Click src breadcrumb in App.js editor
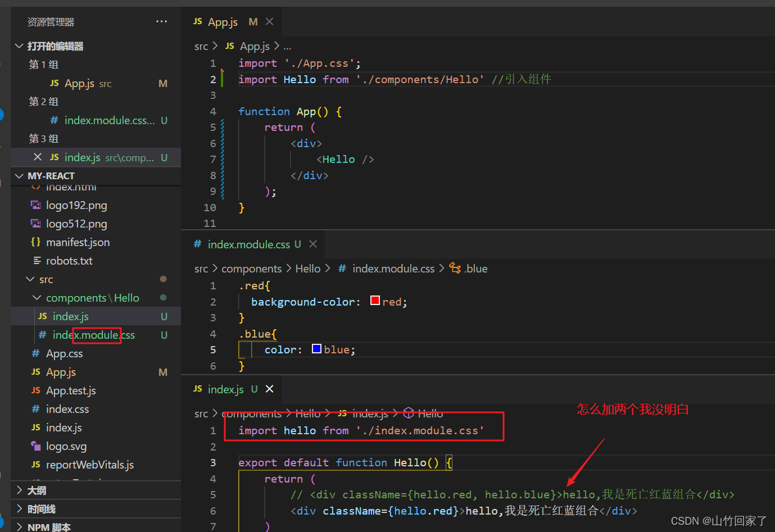 pos(201,46)
